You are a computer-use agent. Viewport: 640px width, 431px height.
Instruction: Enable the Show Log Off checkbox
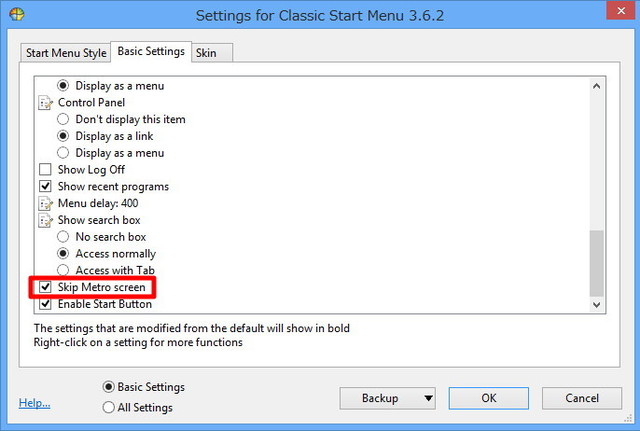point(45,170)
